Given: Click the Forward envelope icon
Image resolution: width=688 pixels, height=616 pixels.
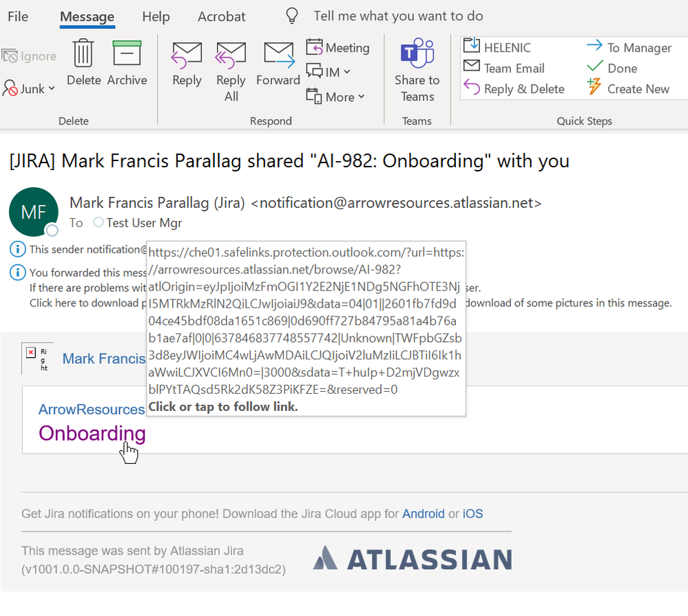Looking at the screenshot, I should (279, 55).
